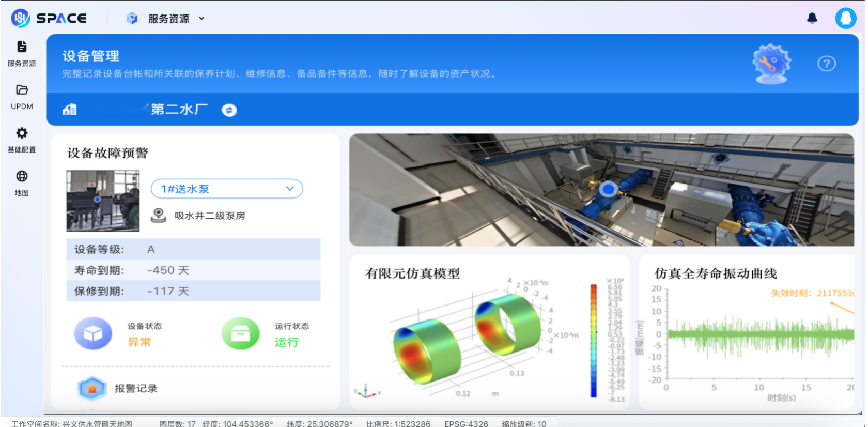Screen dimensions: 868x427
Task: Click the 异常 device status text
Action: [139, 342]
